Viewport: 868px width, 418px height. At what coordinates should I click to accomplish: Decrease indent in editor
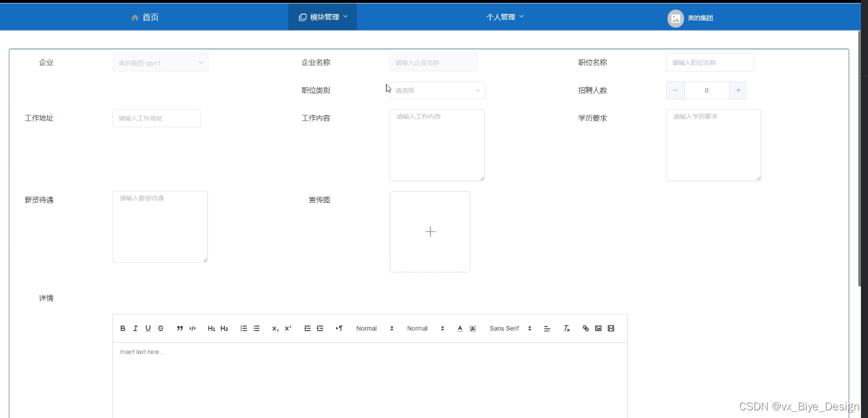[x=307, y=328]
